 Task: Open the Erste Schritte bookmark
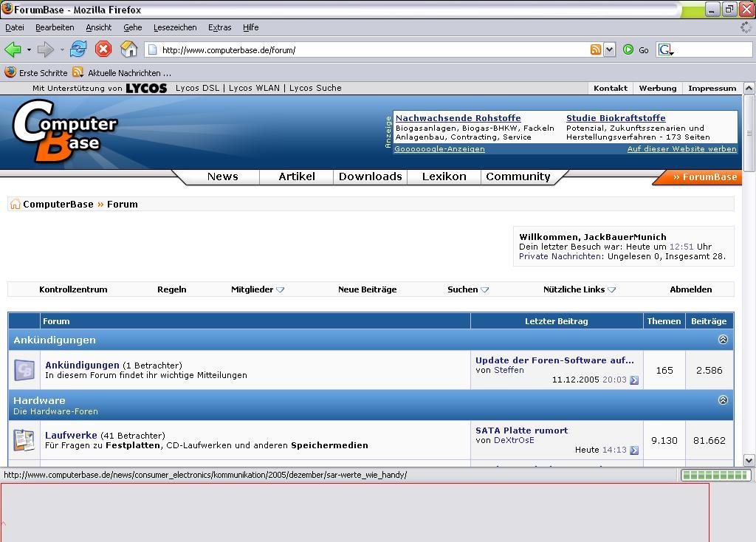[x=36, y=73]
